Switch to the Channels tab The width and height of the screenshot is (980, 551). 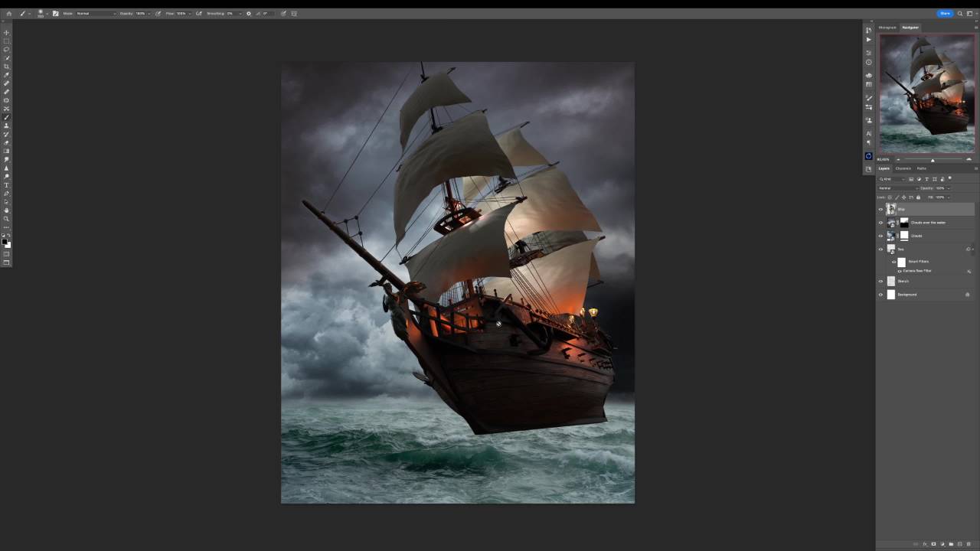tap(903, 168)
